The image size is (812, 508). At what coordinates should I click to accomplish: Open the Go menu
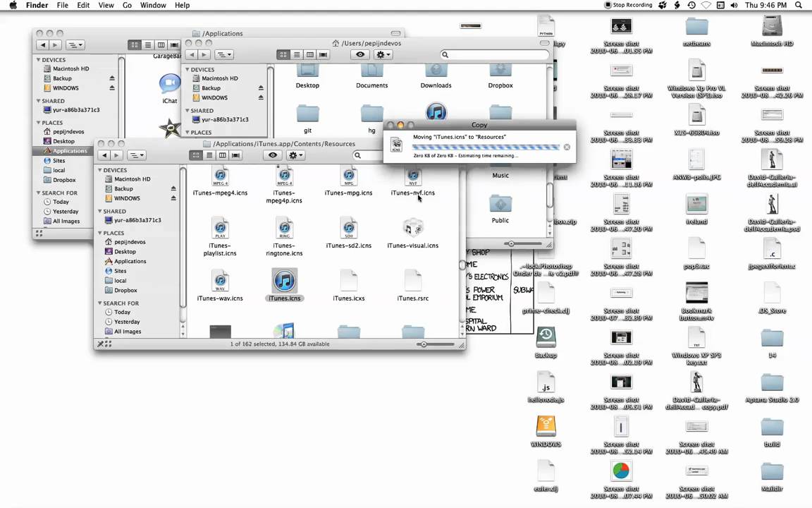pos(127,5)
